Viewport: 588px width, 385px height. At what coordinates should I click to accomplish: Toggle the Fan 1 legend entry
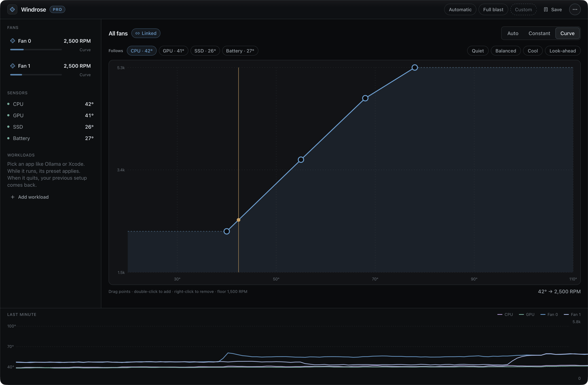click(x=572, y=314)
